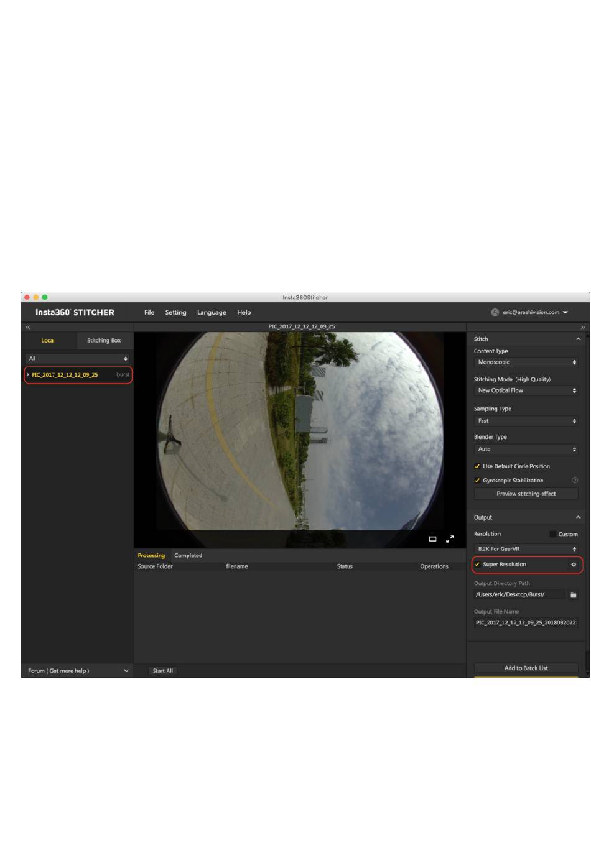Screen dimensions: 591x868
Task: Uncheck Use Default Circle Position
Action: click(477, 466)
